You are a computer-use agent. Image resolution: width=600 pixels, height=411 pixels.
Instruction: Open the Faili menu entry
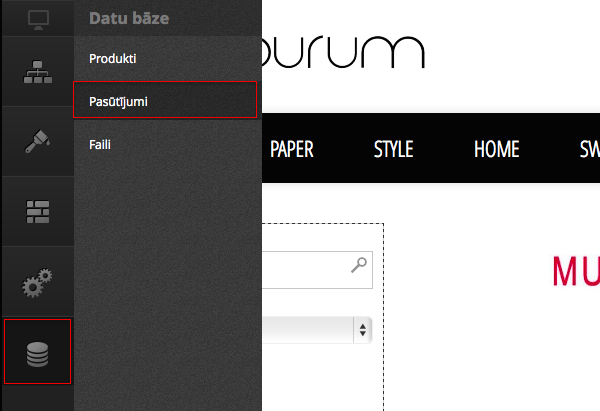[100, 145]
